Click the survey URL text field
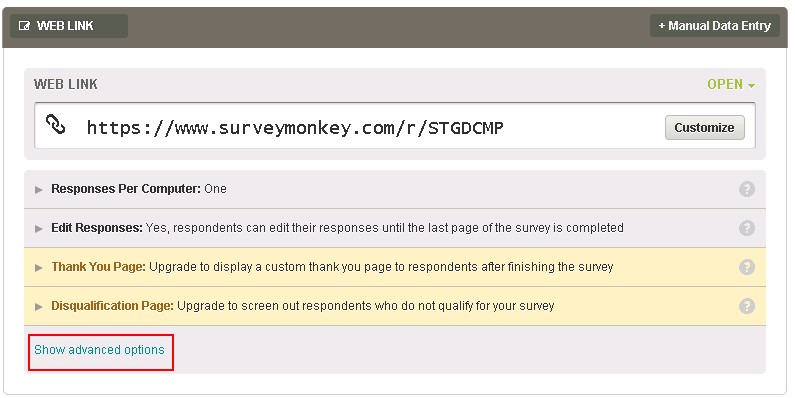The width and height of the screenshot is (795, 398). pos(394,126)
